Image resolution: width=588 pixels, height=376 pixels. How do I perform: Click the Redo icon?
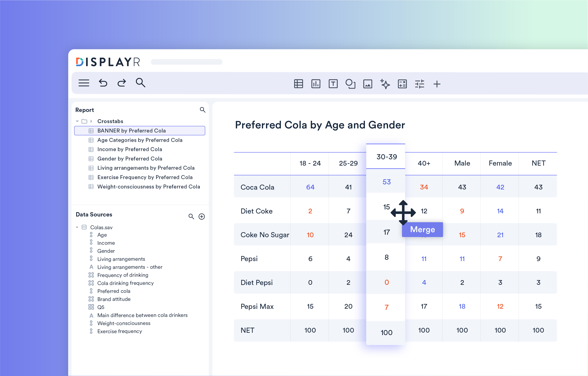click(121, 83)
